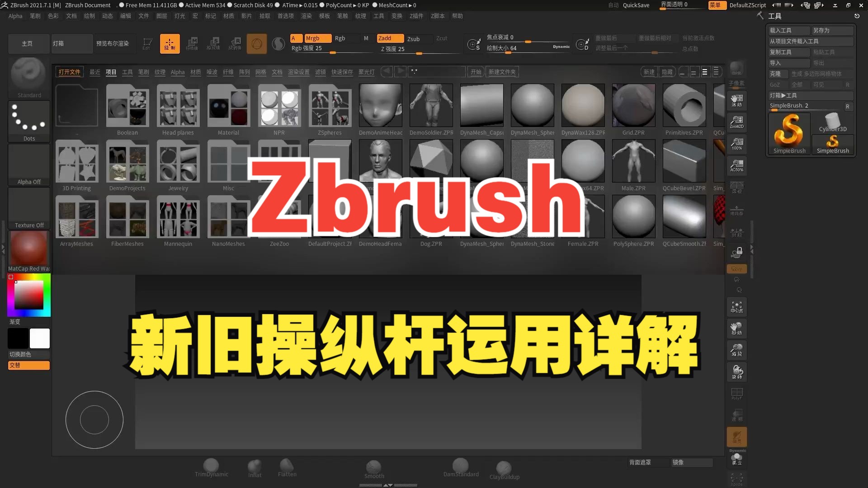Click the Smooth brush icon
Image resolution: width=868 pixels, height=488 pixels.
(374, 466)
